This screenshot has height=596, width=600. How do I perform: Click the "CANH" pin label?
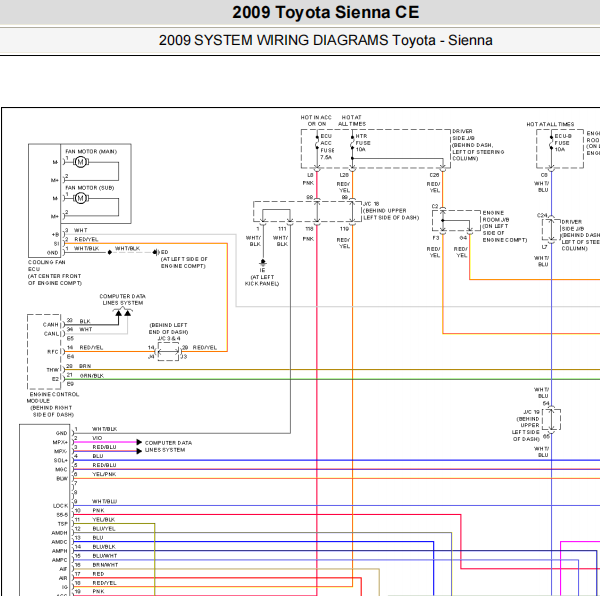pos(51,324)
